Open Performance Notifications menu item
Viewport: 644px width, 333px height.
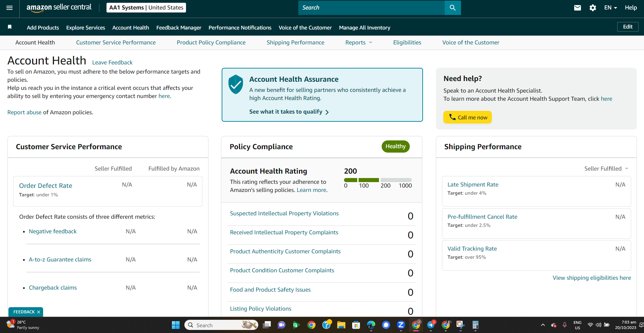pos(240,27)
